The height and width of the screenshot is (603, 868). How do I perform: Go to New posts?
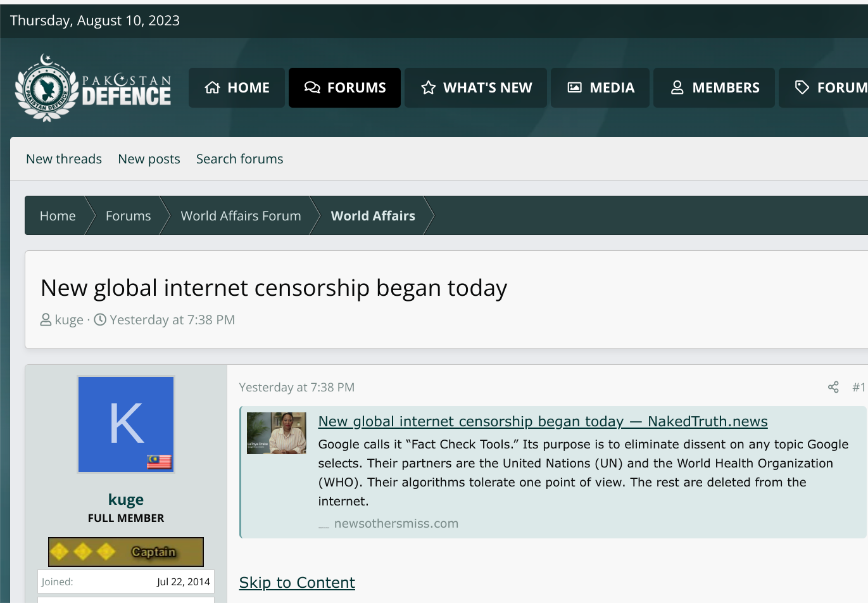tap(149, 159)
